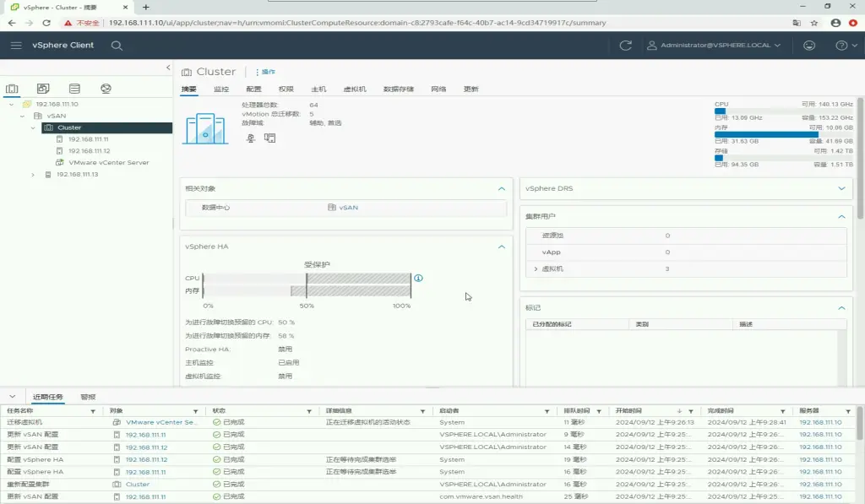The width and height of the screenshot is (865, 504).
Task: Open the smiley feedback icon
Action: 809,45
